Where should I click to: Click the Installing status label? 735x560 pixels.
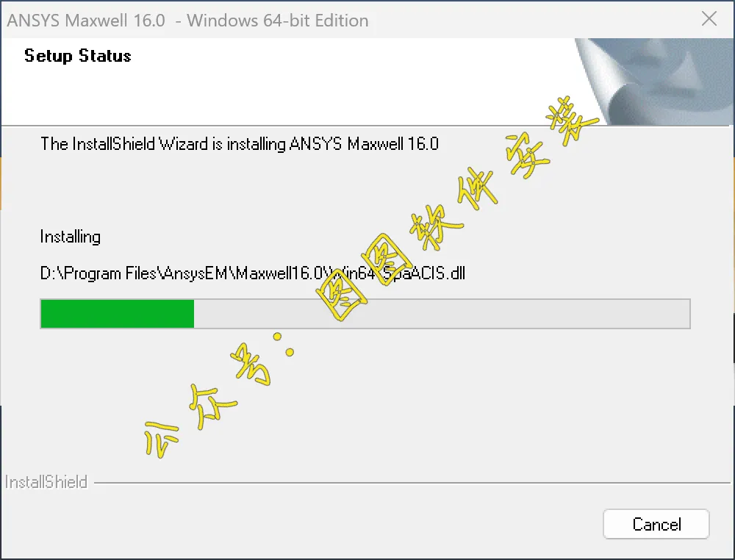point(71,237)
